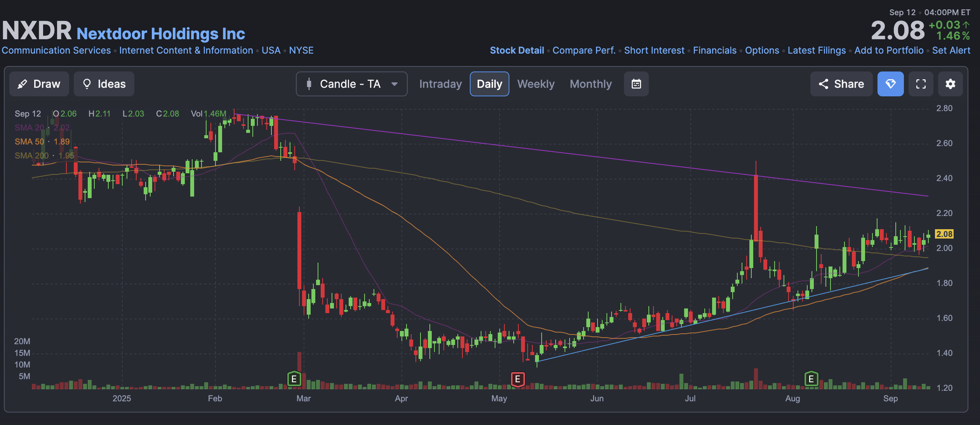Click the SMA 50 indicator label
Image resolution: width=980 pixels, height=425 pixels.
click(x=29, y=141)
